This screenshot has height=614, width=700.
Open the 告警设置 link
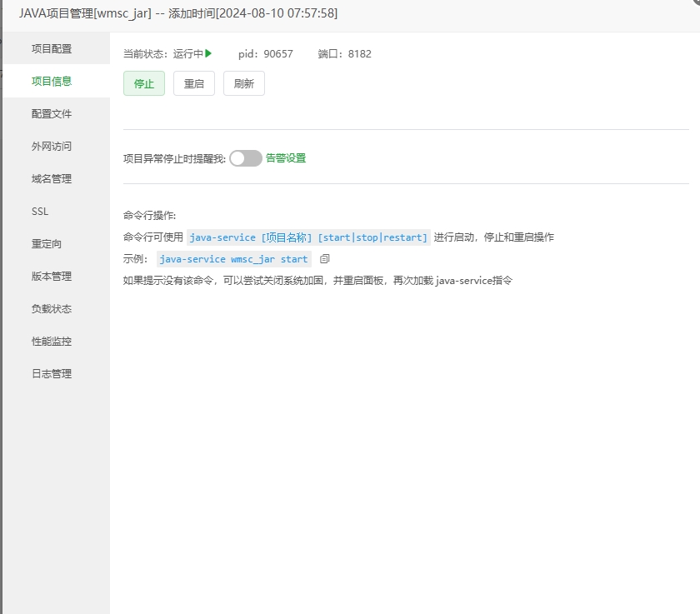coord(286,158)
